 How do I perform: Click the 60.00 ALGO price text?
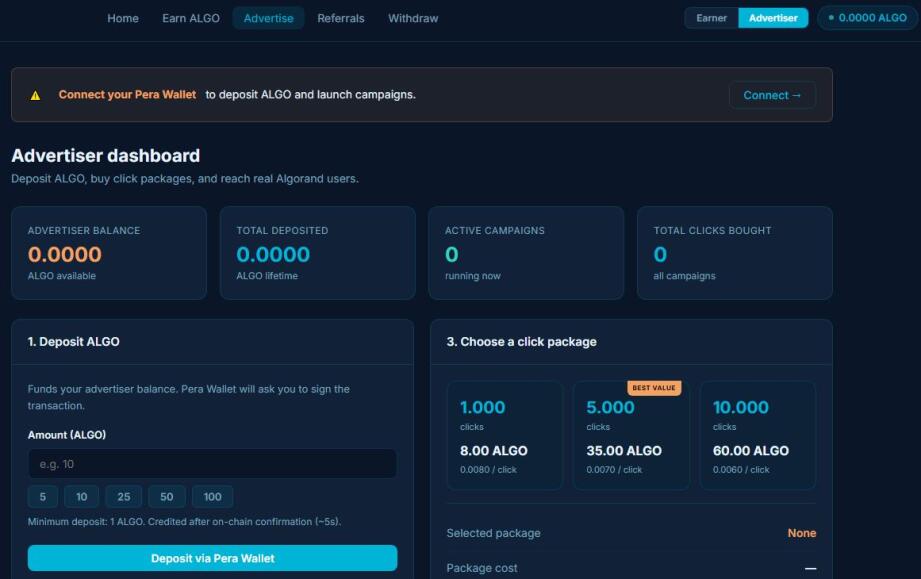[x=751, y=451]
